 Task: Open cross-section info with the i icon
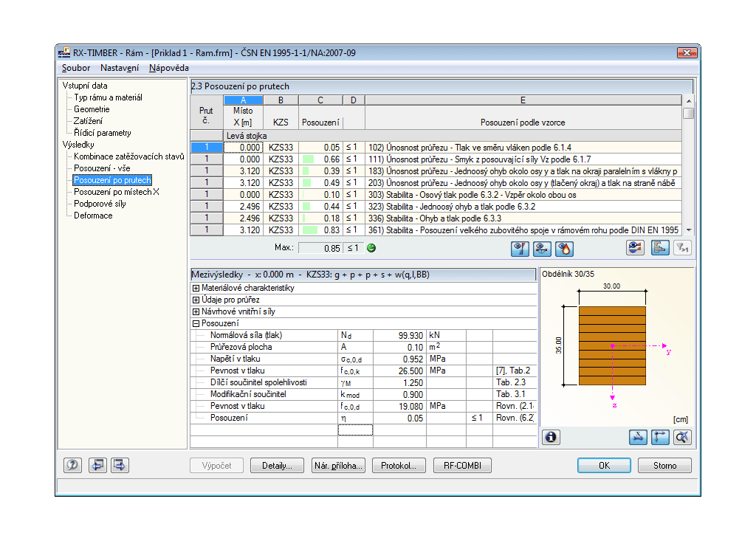[551, 438]
